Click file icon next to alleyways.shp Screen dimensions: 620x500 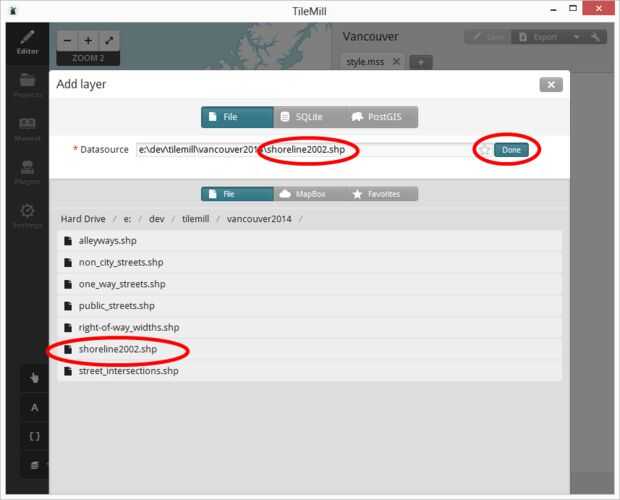pyautogui.click(x=68, y=241)
